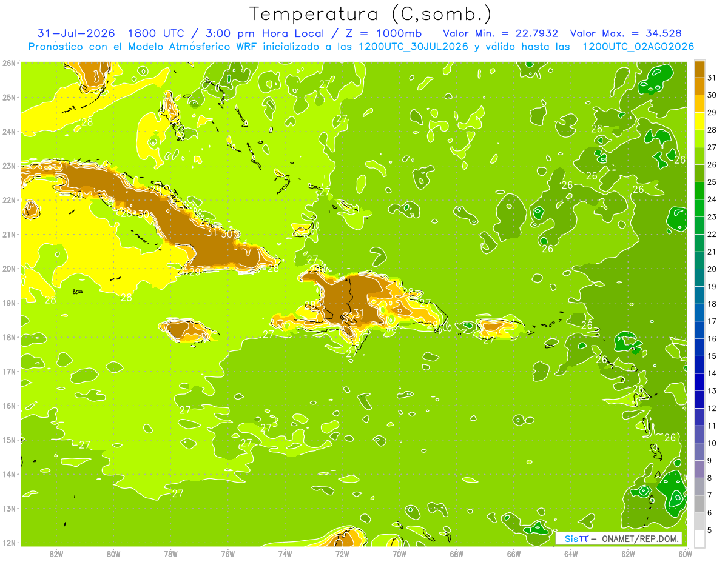Pick the color bar segment between 28 and 29
This screenshot has height=562, width=728.
point(699,121)
